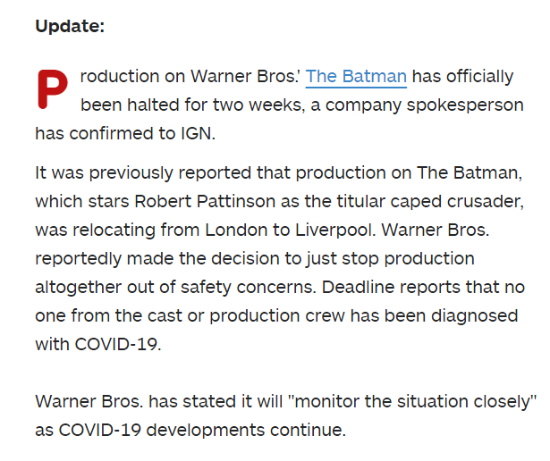Click the red drop cap letter P
Viewport: 550px width, 461px height.
pos(52,89)
